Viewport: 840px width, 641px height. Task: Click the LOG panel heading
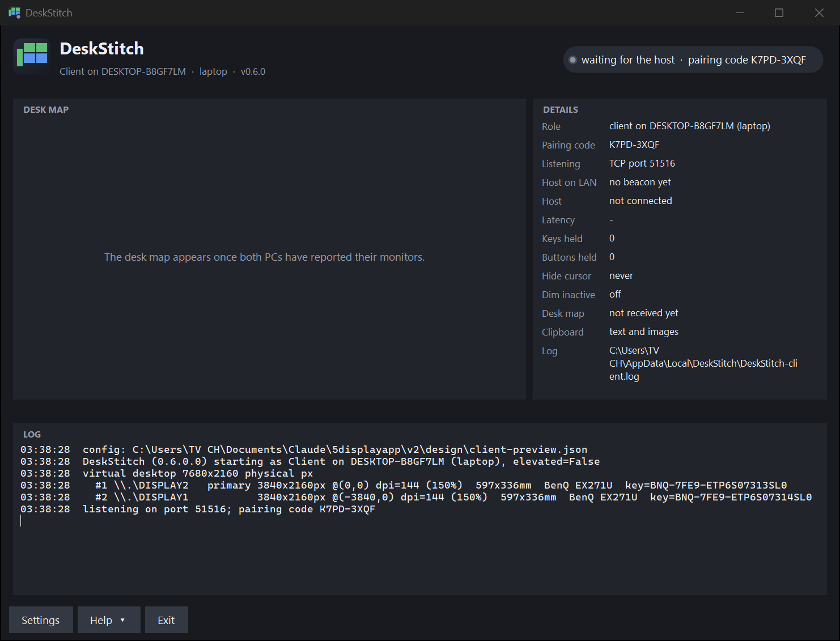(x=32, y=435)
